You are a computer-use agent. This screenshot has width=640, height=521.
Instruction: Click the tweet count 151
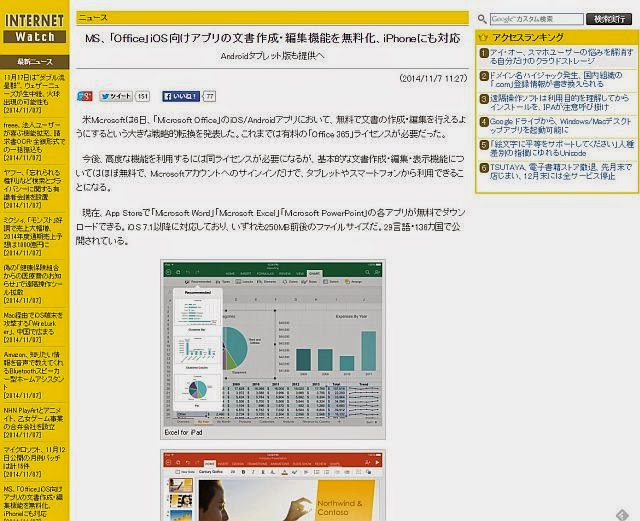pyautogui.click(x=142, y=96)
